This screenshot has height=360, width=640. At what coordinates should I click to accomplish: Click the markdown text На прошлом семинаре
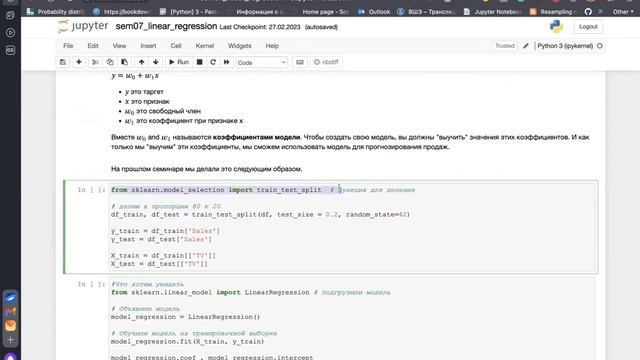pos(207,169)
